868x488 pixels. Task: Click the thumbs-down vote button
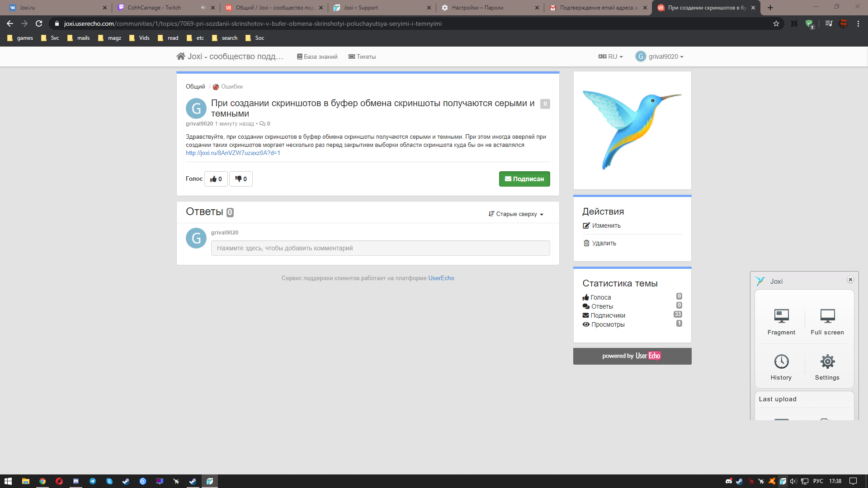241,179
